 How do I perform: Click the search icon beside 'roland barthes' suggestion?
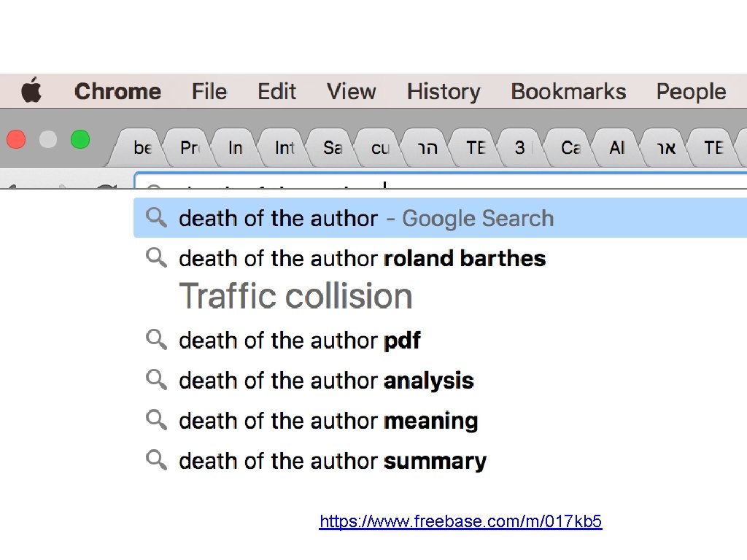[x=156, y=257]
